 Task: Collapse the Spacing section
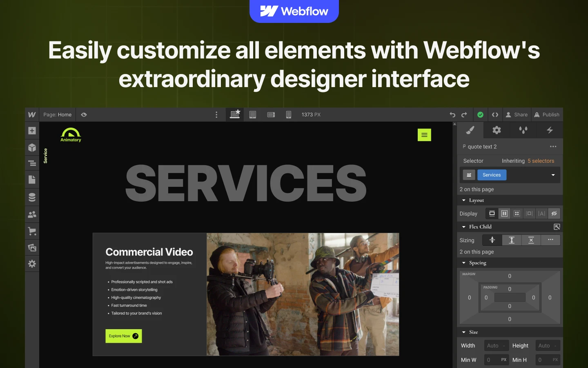pos(464,263)
